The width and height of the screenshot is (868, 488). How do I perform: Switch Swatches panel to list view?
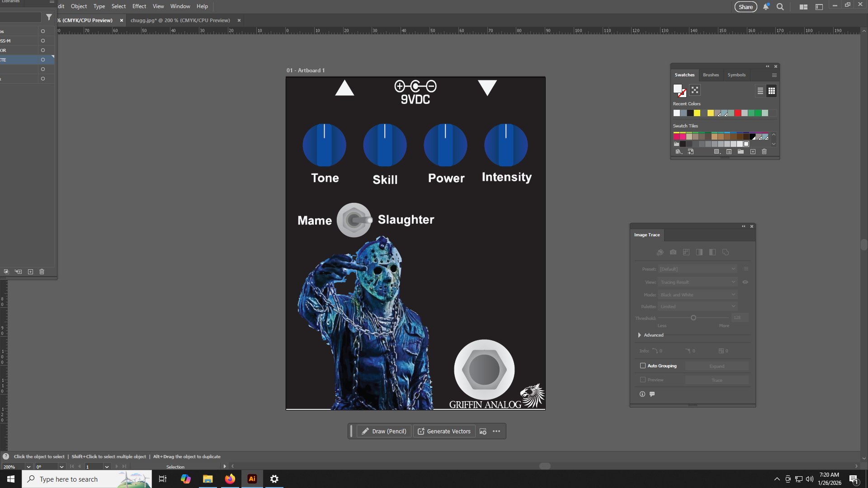[x=760, y=91]
